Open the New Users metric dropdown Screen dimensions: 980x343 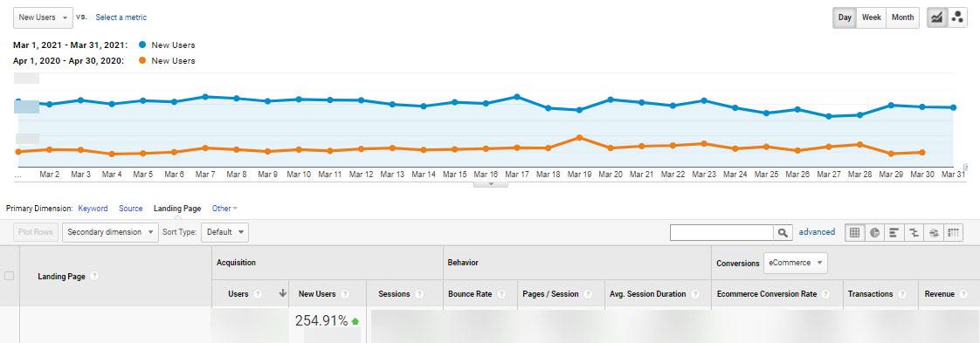[43, 17]
